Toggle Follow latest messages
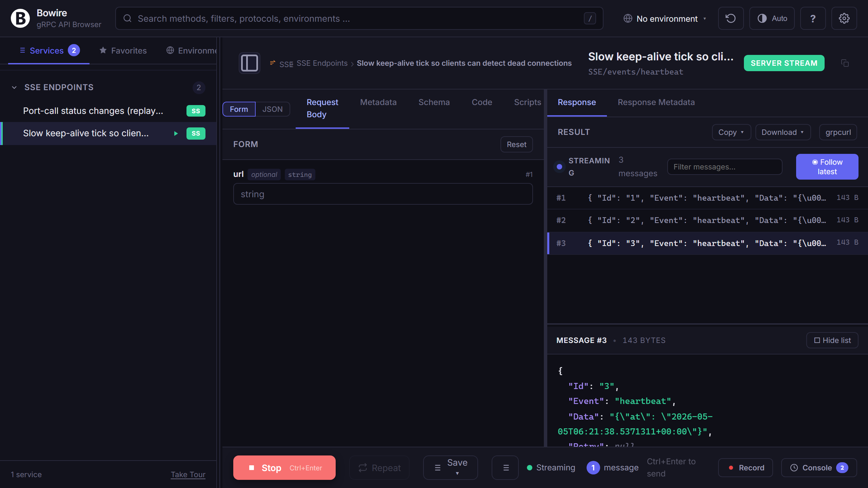This screenshot has width=868, height=488. (827, 167)
